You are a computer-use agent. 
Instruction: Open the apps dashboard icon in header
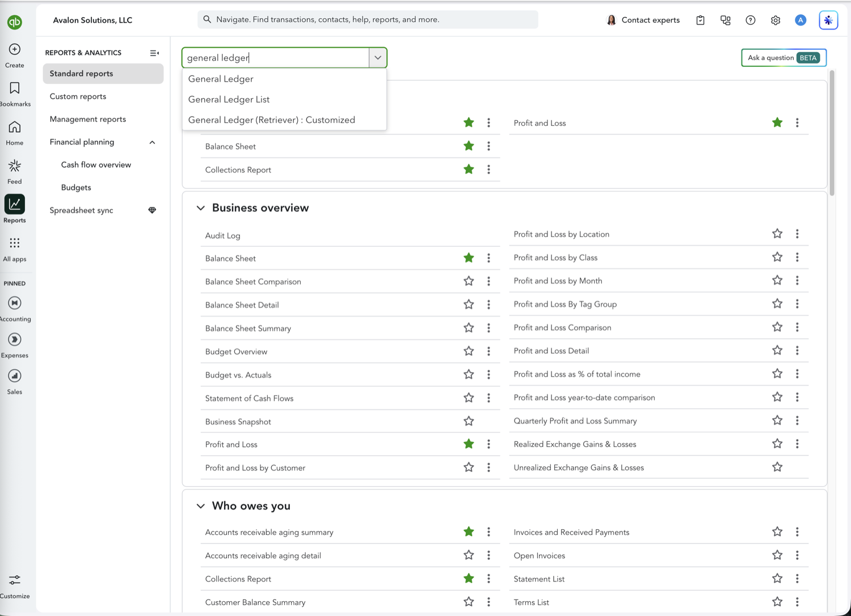coord(726,20)
